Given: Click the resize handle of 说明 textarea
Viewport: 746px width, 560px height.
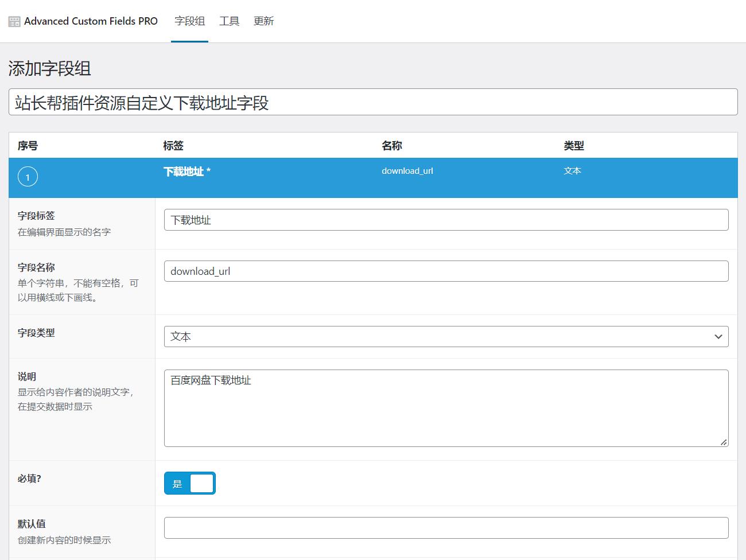Looking at the screenshot, I should pyautogui.click(x=724, y=442).
